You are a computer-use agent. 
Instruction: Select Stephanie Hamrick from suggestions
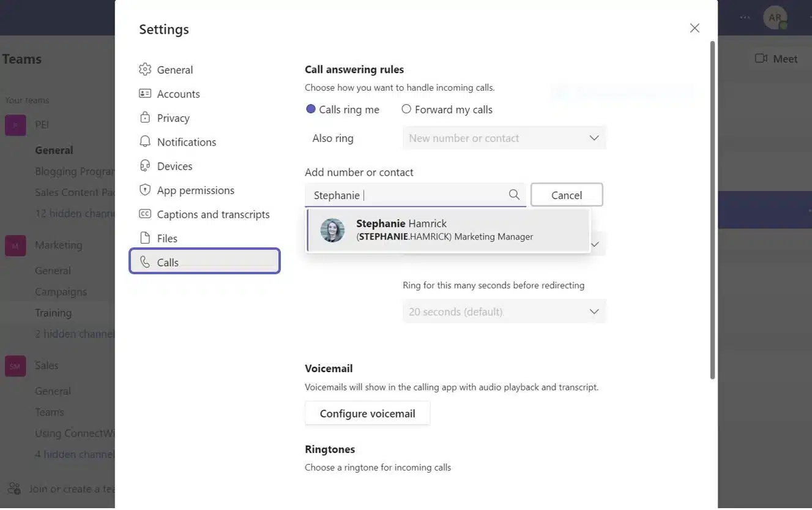click(x=449, y=230)
